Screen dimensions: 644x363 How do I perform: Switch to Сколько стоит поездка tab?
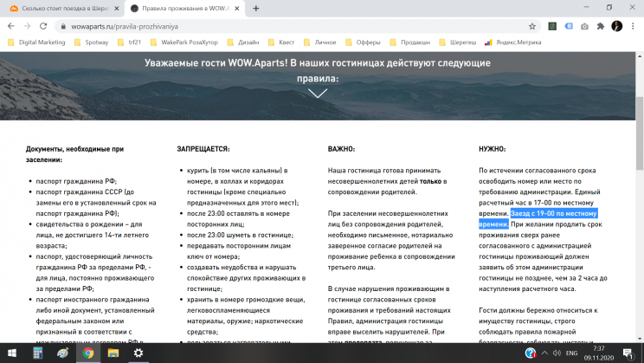[x=64, y=9]
